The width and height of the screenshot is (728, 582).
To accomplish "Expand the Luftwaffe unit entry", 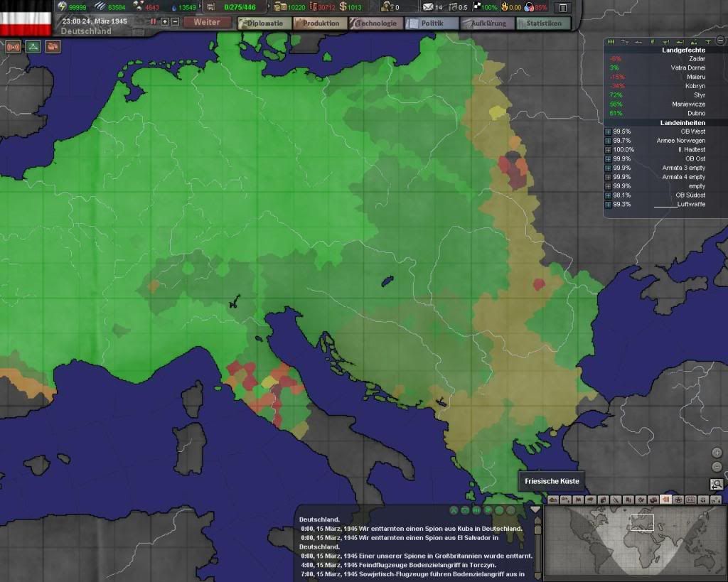I will (609, 204).
